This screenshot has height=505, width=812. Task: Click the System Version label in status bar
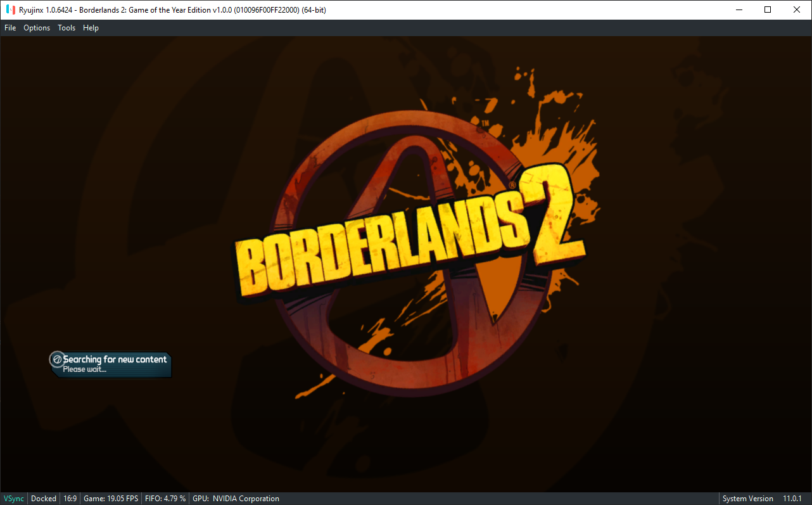tap(748, 499)
